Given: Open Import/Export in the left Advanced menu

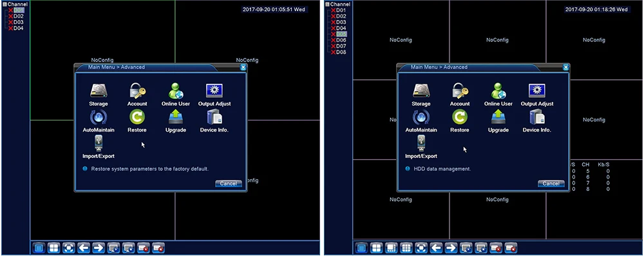Looking at the screenshot, I should [98, 147].
